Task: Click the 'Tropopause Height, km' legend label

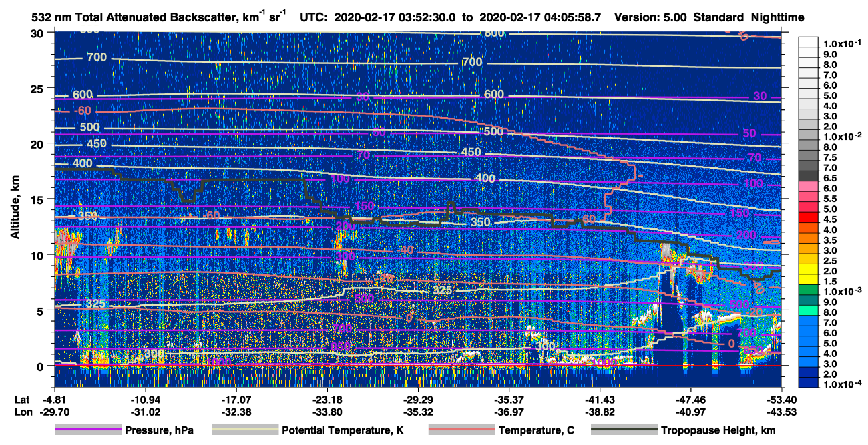Action: tap(718, 431)
